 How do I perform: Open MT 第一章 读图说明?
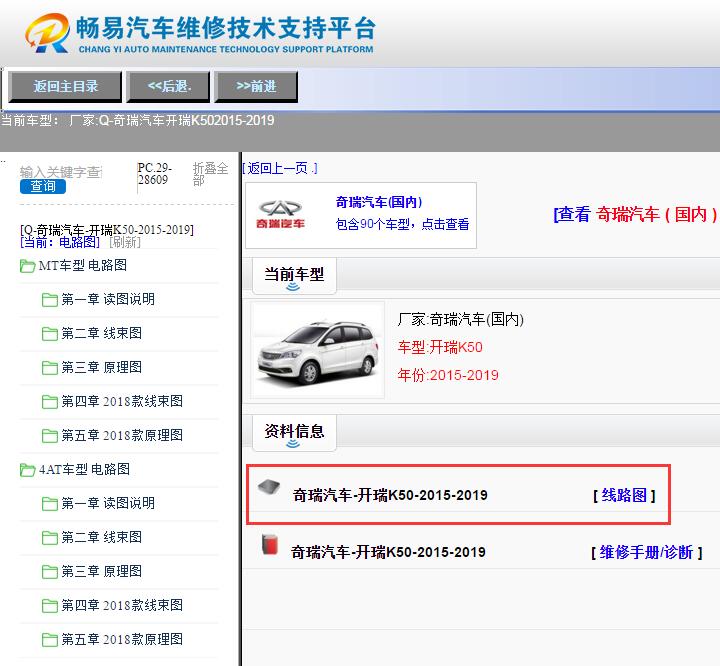pos(108,299)
